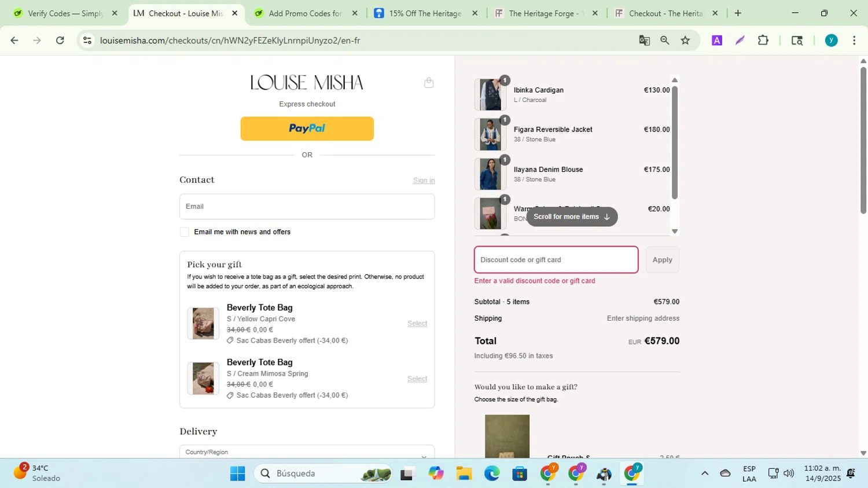Click the Apply discount button

663,260
